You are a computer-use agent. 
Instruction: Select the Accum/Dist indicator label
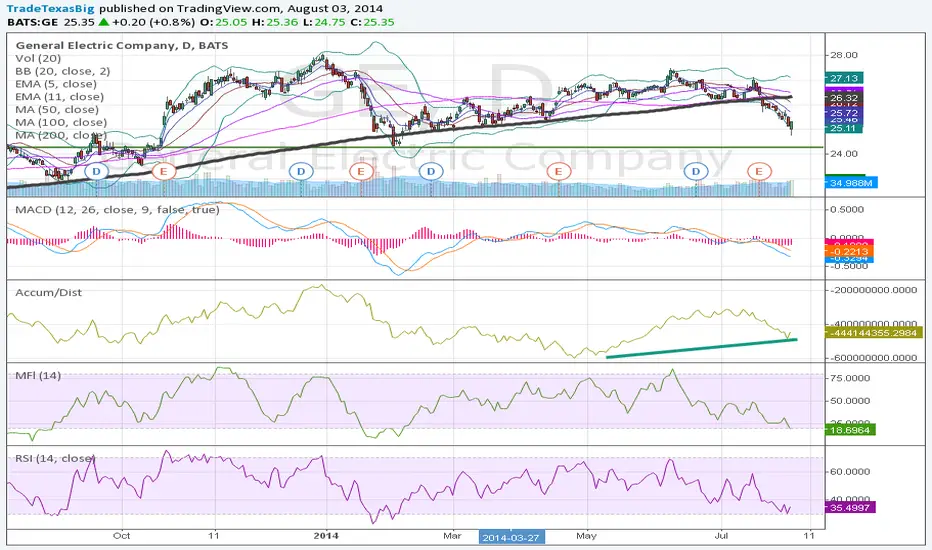(x=48, y=293)
